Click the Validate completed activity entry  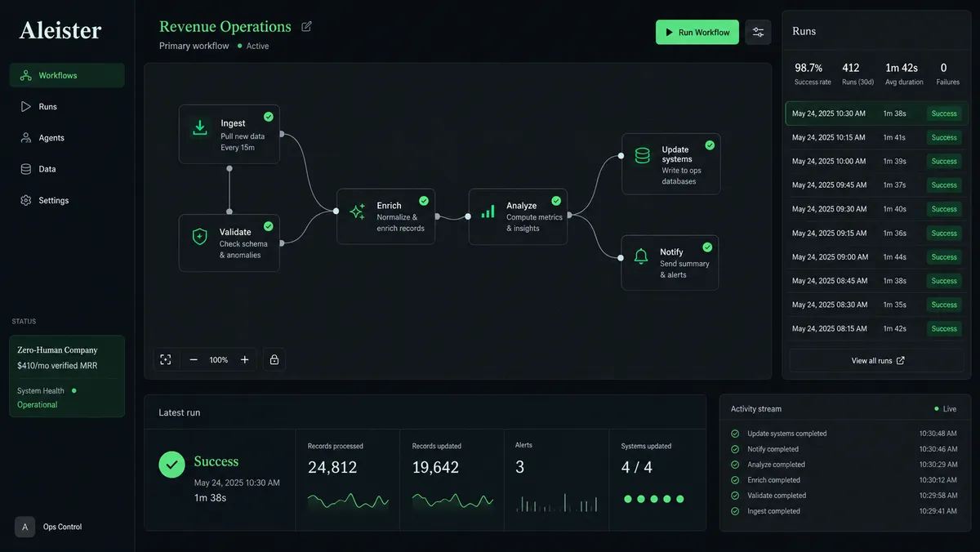pos(845,496)
